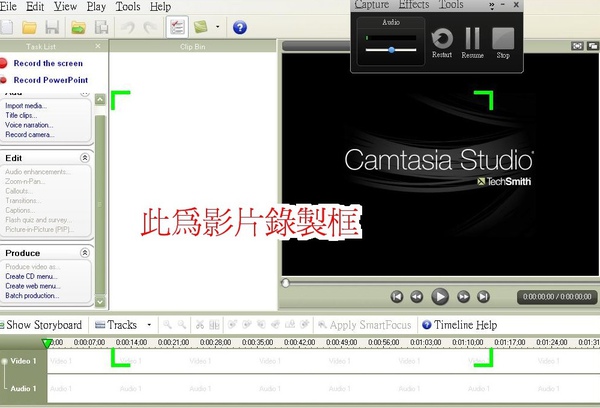This screenshot has width=600, height=408.
Task: Click the redo arrow icon
Action: click(x=150, y=28)
